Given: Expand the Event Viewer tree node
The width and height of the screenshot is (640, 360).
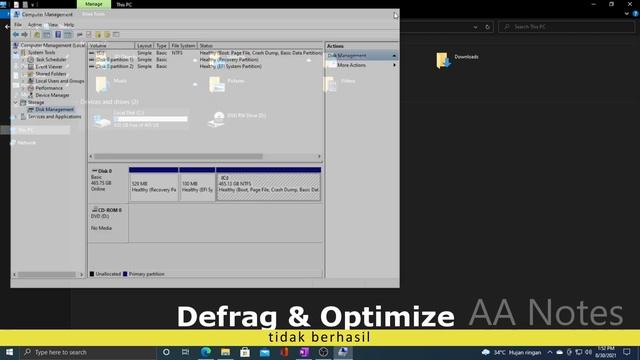Looking at the screenshot, I should click(x=23, y=67).
